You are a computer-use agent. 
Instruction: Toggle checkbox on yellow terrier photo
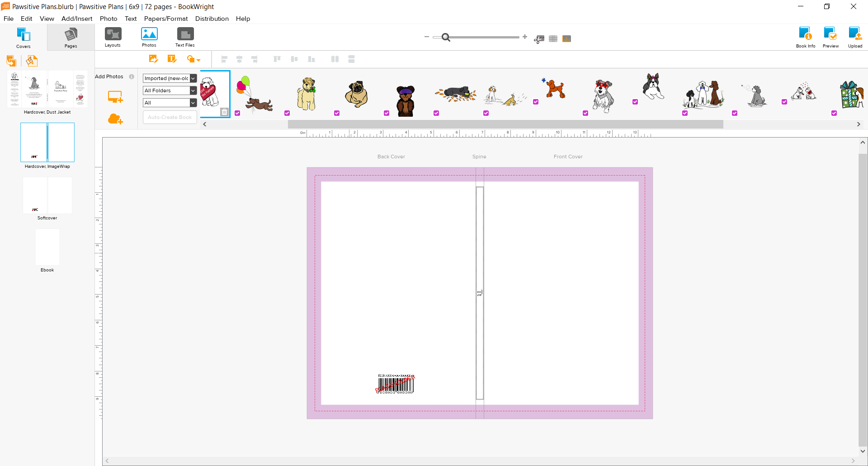(287, 113)
